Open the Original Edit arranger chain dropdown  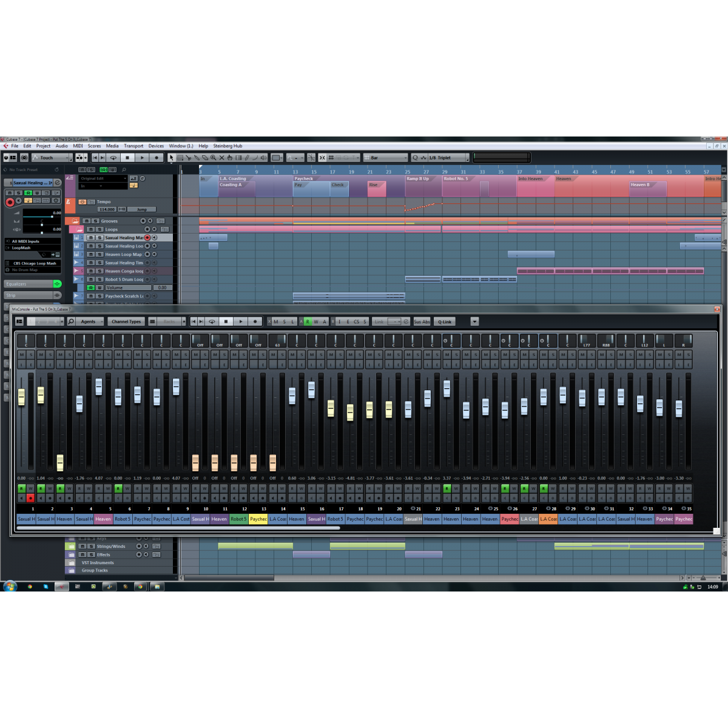pyautogui.click(x=103, y=178)
